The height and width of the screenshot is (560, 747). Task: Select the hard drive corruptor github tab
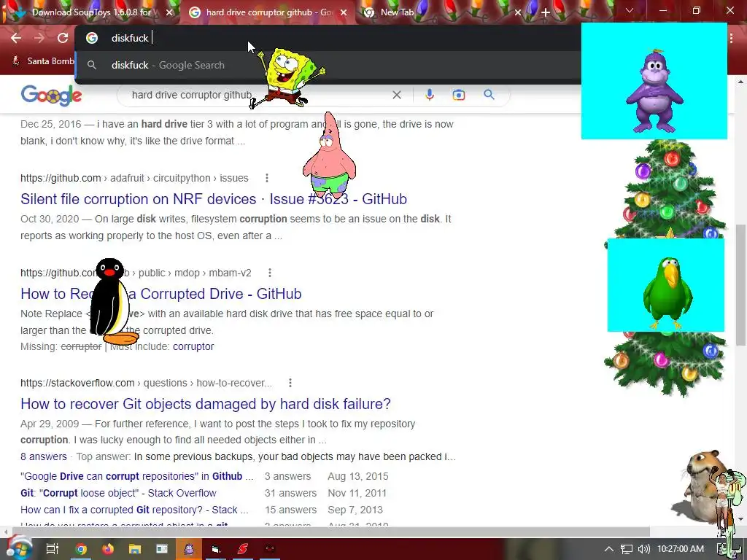tap(267, 12)
